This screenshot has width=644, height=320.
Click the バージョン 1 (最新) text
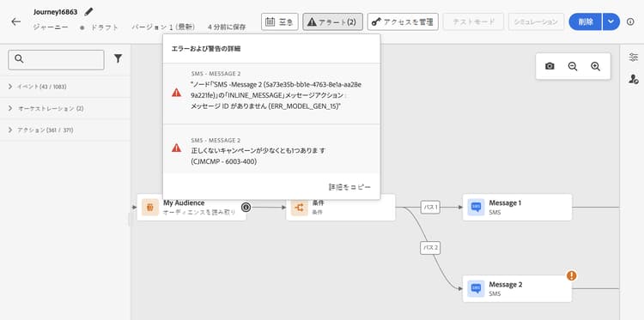click(163, 27)
